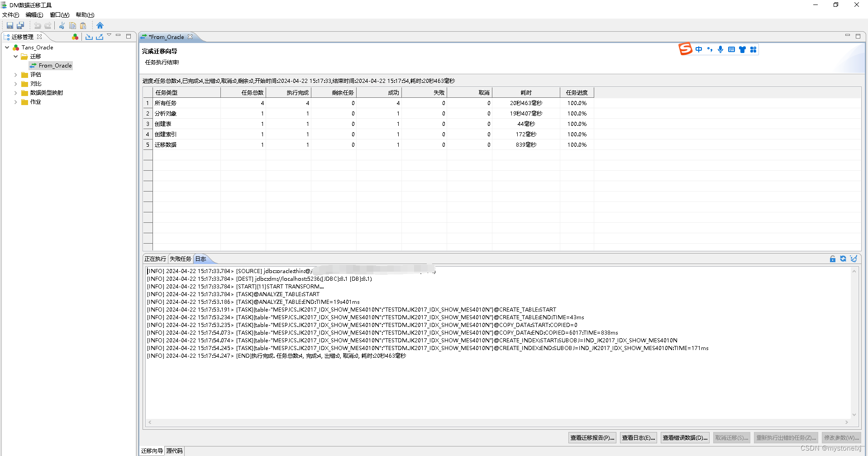Select the From_Oracle tree item
The height and width of the screenshot is (456, 868).
tap(51, 66)
